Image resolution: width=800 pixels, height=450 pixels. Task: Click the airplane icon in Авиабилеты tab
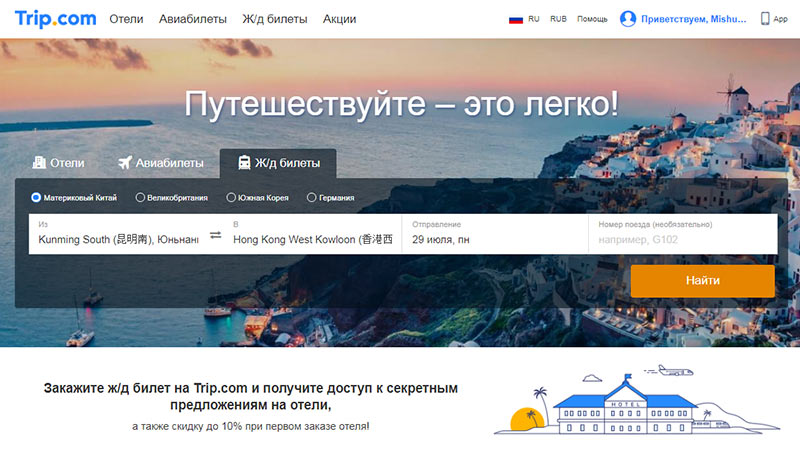tap(125, 163)
